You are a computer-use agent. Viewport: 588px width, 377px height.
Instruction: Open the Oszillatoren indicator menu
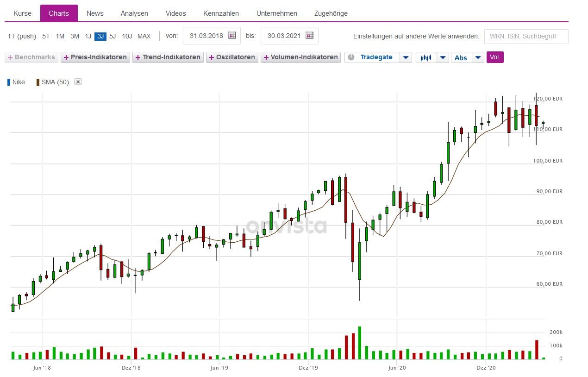coord(232,57)
